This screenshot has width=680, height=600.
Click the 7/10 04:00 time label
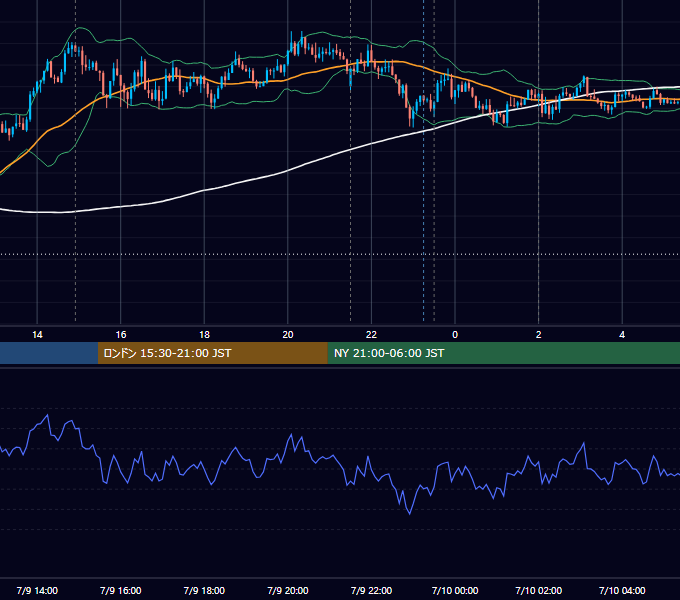622,590
